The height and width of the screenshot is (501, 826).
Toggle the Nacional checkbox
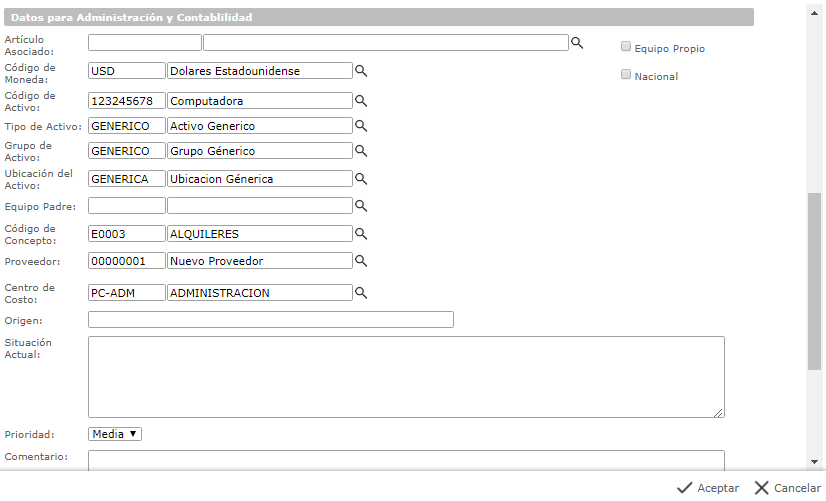tap(626, 75)
